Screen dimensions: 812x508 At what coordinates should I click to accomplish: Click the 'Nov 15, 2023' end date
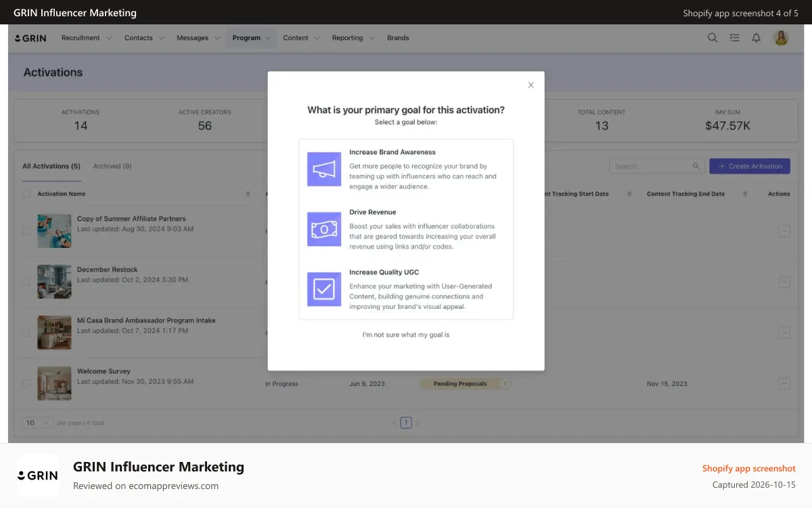[667, 384]
